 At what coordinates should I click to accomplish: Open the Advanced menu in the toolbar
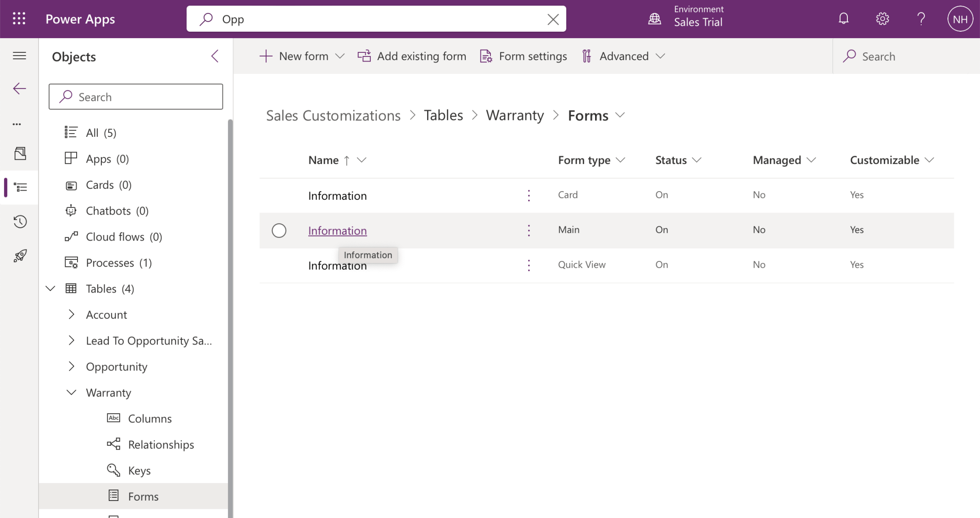(624, 56)
